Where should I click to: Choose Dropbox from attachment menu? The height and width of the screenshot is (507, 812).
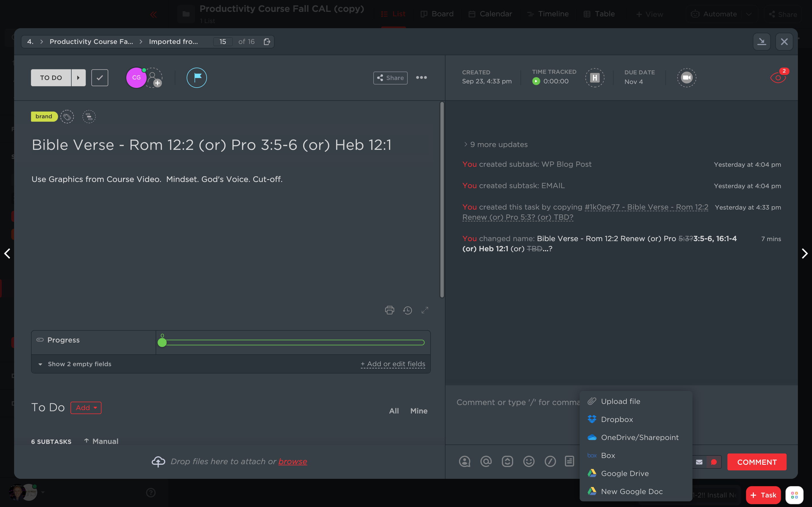(617, 419)
